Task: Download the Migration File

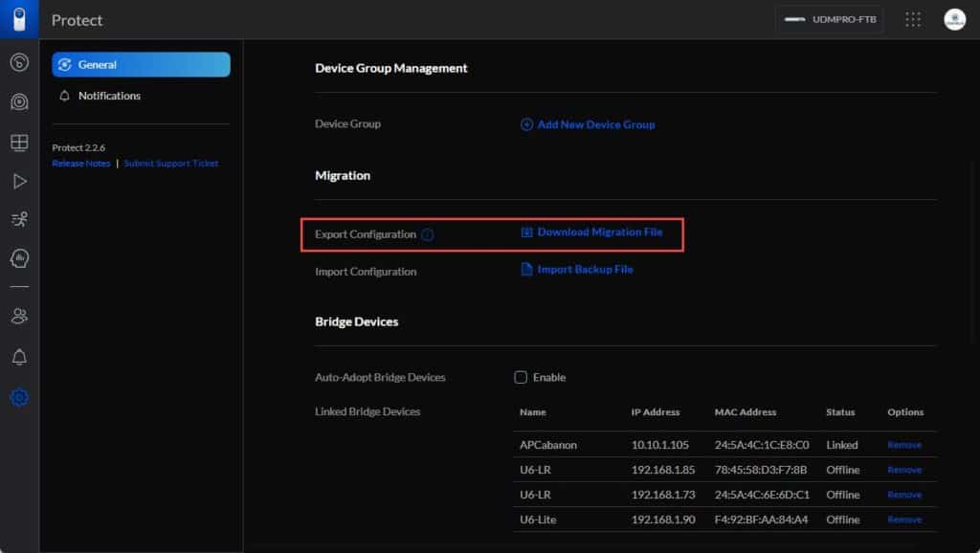Action: coord(596,232)
